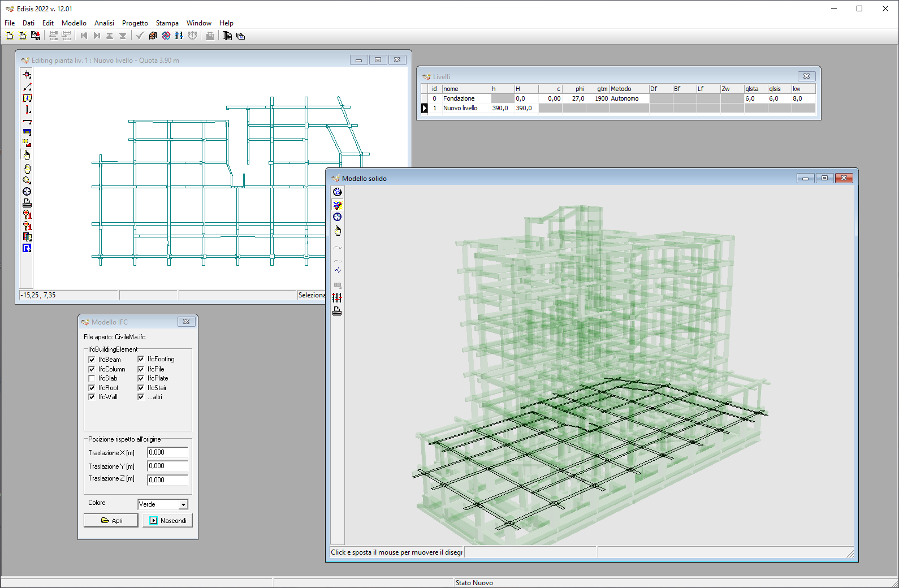Toggle the IfcWall checkbox
This screenshot has width=899, height=588.
pyautogui.click(x=92, y=397)
